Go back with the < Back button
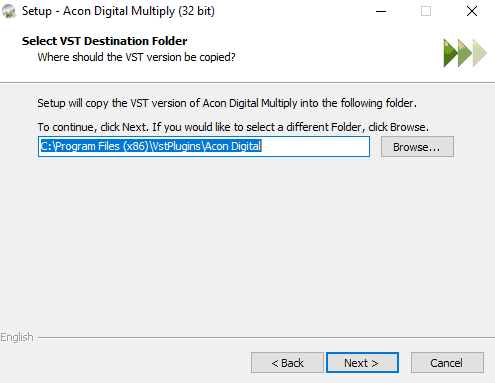 (287, 362)
